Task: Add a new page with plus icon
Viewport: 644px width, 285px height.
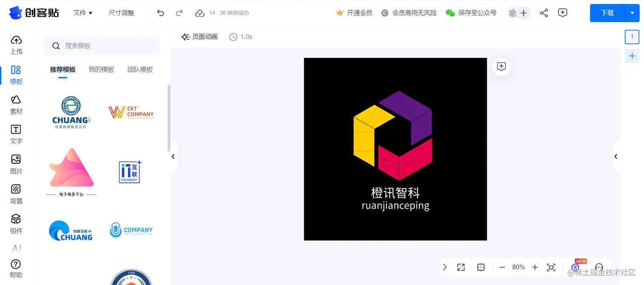Action: tap(632, 56)
